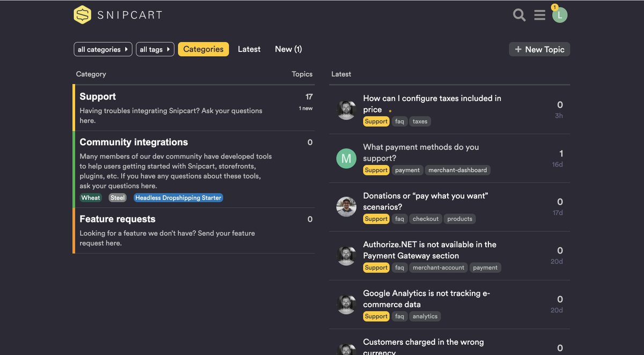Click the taxes tag on the first topic
The image size is (644, 355).
coord(420,121)
